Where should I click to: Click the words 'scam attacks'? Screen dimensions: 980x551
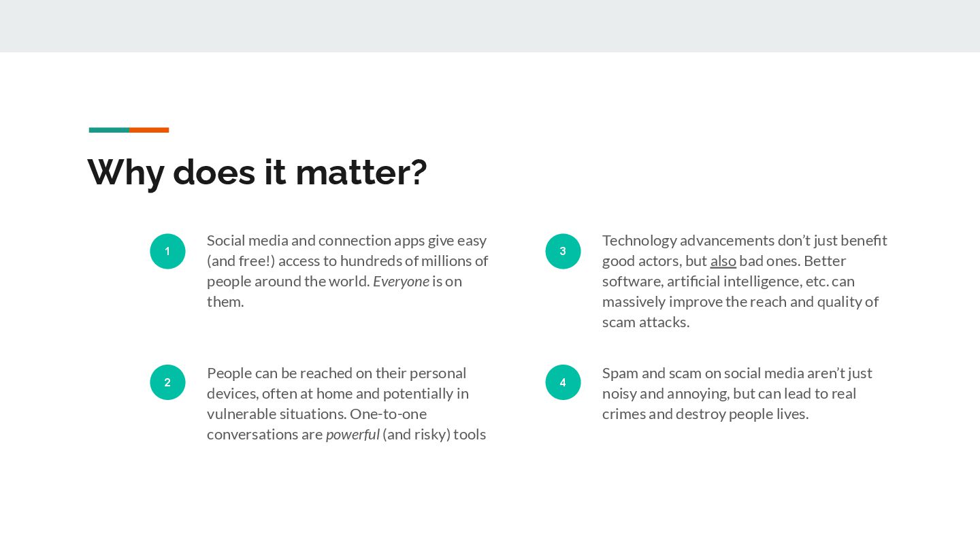[644, 322]
